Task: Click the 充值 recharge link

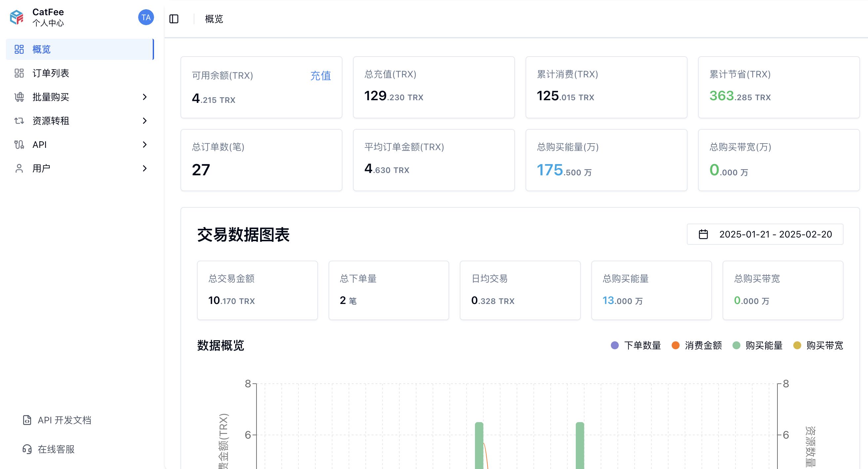Action: 320,75
